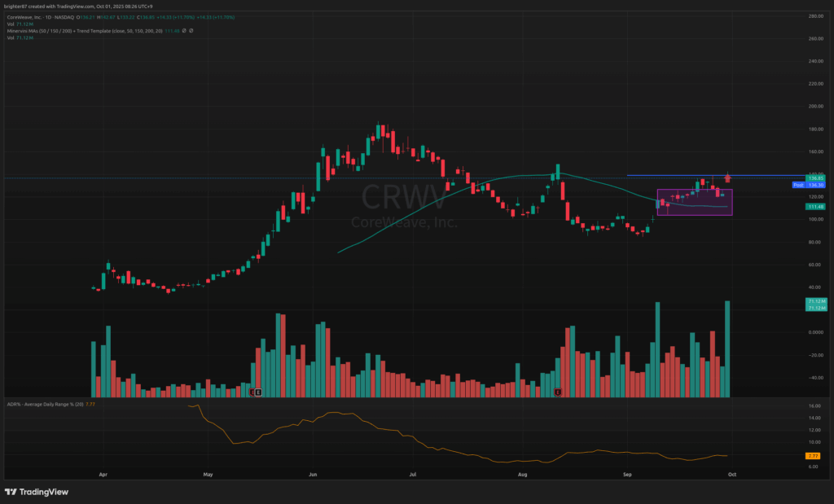Click the 136.85 current price label

pyautogui.click(x=815, y=177)
